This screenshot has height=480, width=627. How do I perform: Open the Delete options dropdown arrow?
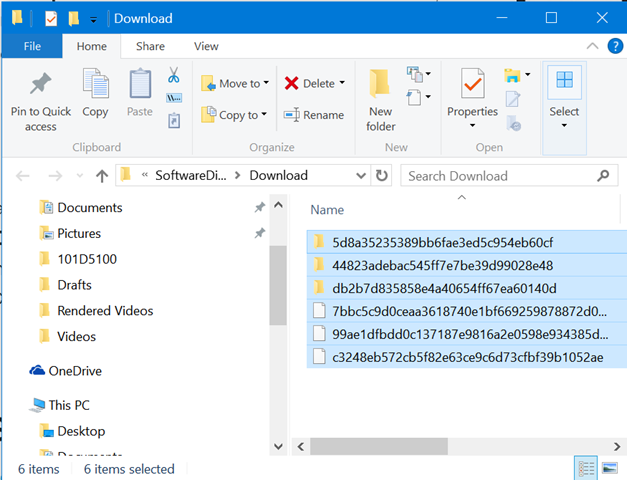(x=342, y=83)
